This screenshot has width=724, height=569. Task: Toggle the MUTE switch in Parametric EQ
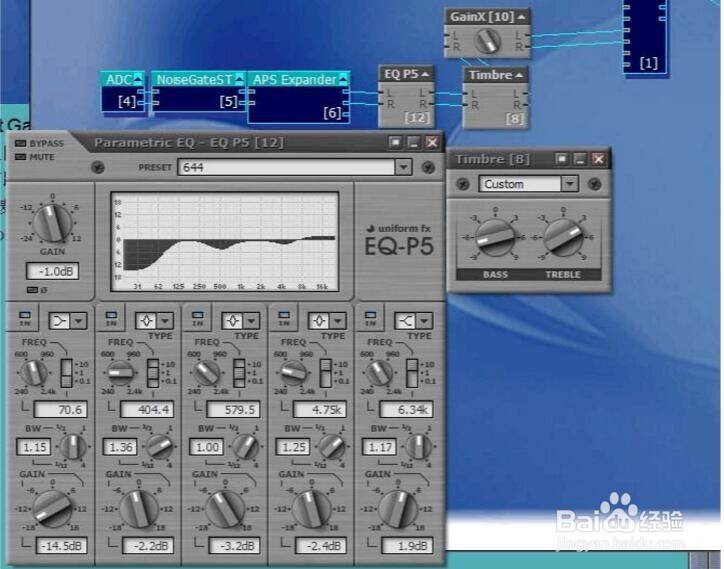point(20,157)
